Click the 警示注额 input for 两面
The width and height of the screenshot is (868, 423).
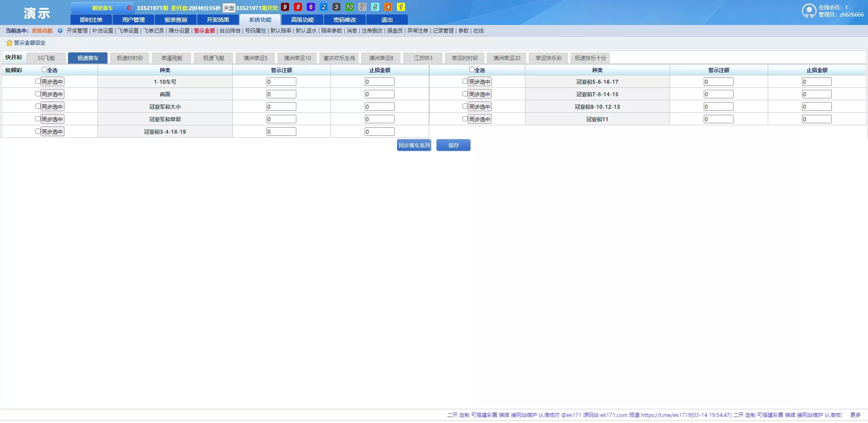coord(281,94)
